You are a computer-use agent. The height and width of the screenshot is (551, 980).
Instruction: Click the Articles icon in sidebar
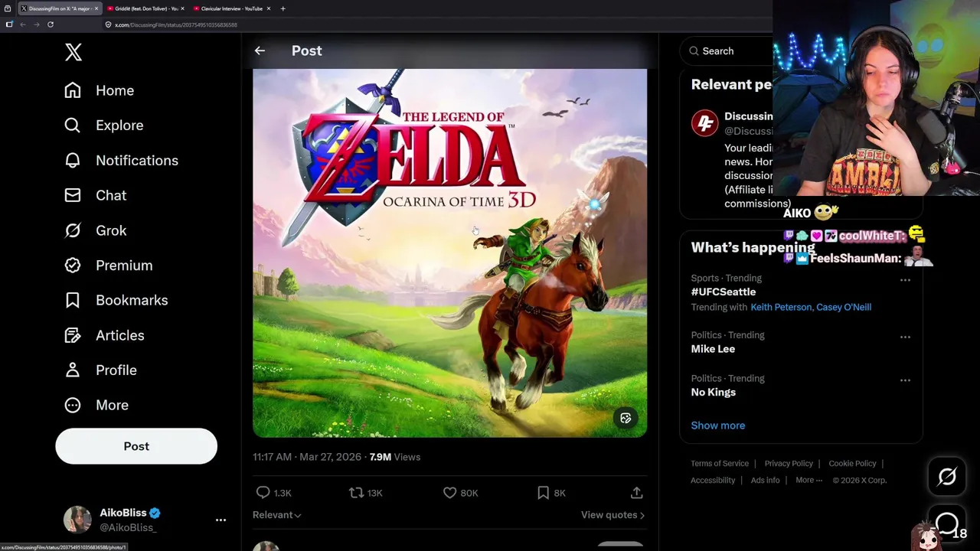click(73, 335)
